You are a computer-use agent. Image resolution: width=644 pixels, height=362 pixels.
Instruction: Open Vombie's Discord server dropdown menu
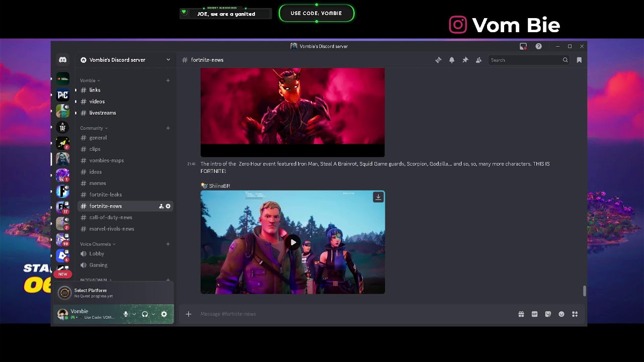[168, 60]
